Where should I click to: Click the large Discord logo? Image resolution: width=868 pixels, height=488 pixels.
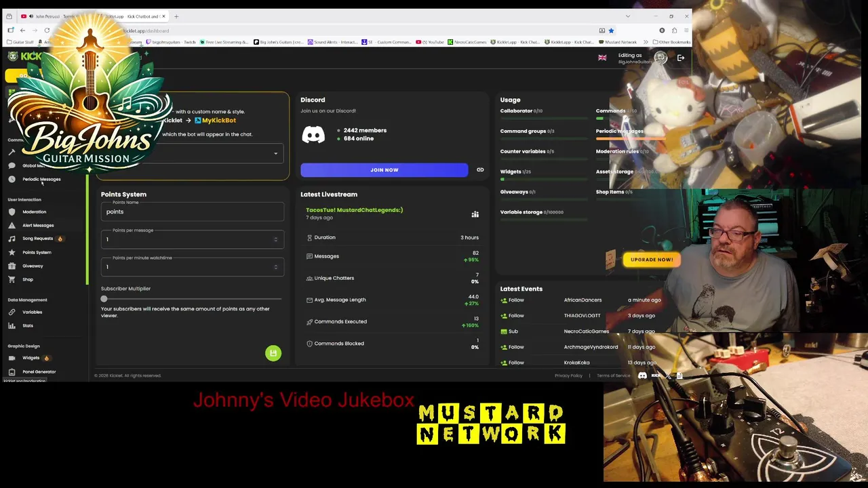coord(313,134)
